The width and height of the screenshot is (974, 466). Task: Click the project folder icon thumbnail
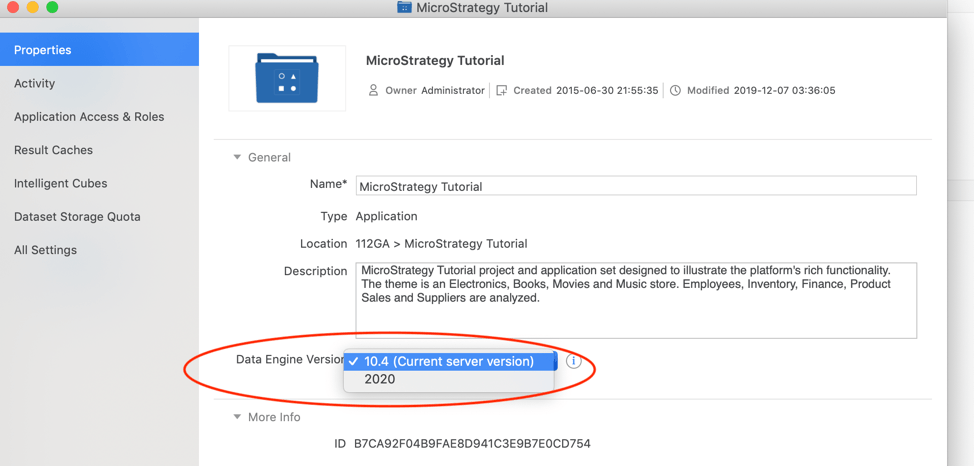287,78
